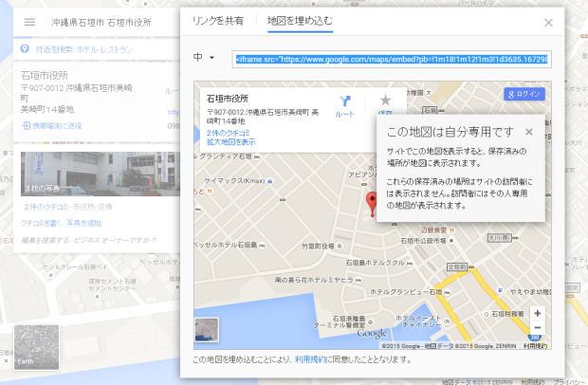Click the 携帯端末に送信 send-to-device icon
This screenshot has height=385, width=588.
27,125
